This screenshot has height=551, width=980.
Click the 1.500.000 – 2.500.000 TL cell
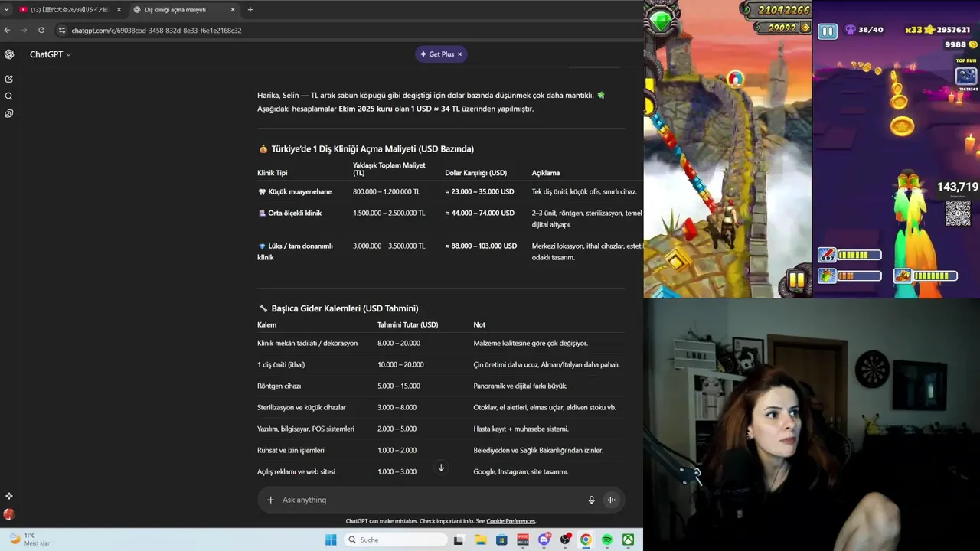389,213
